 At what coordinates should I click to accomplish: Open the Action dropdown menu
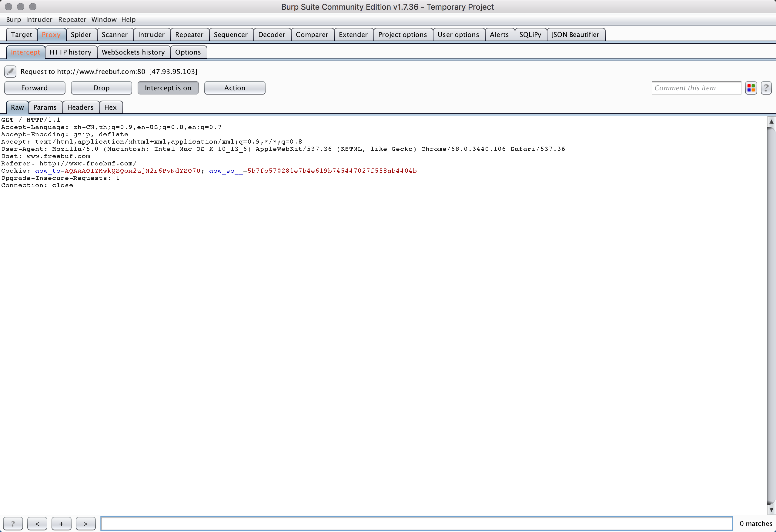tap(235, 88)
